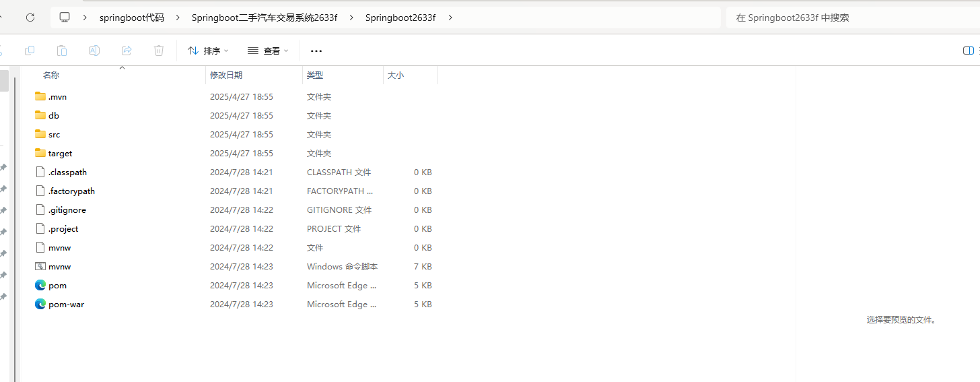980x382 pixels.
Task: Click the Rename icon in the toolbar
Action: pyautogui.click(x=94, y=51)
